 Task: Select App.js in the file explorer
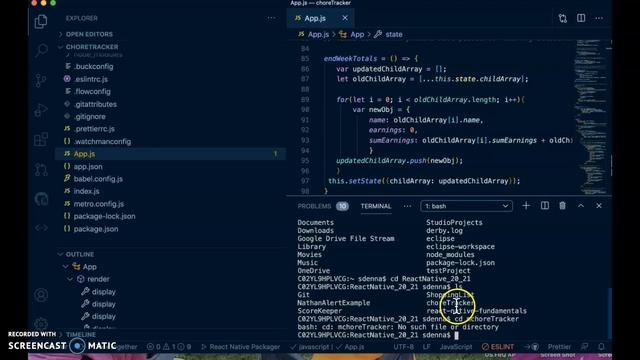[171, 154]
